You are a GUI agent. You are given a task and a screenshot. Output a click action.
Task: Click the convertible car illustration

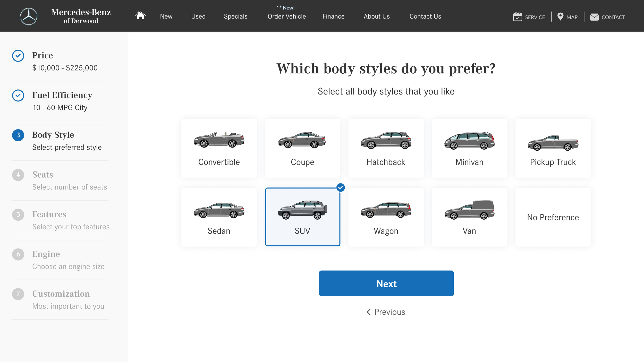pos(219,140)
